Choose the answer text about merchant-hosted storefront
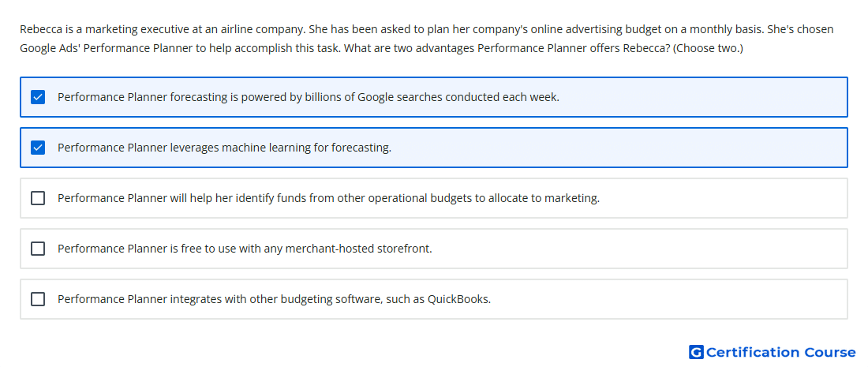The image size is (868, 367). [245, 249]
